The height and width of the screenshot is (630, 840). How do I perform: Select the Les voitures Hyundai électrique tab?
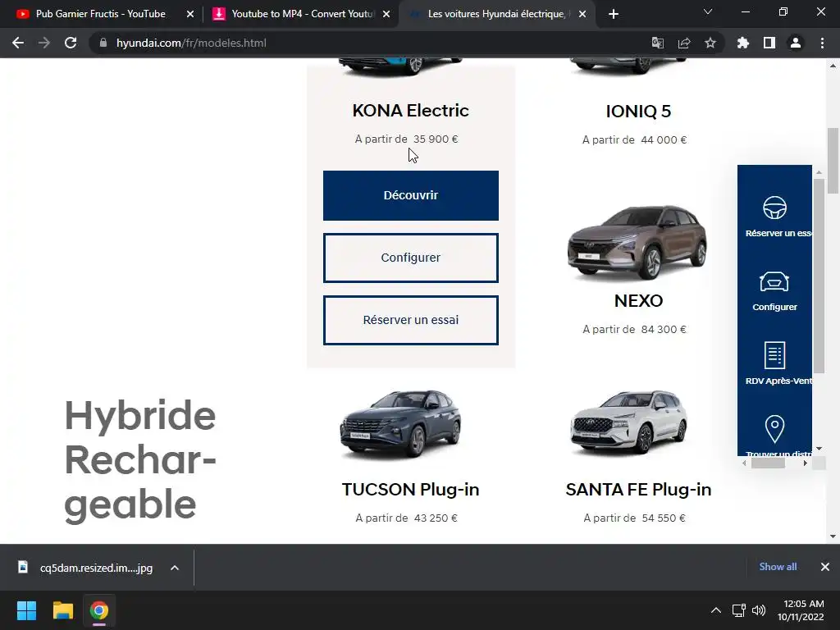[x=496, y=14]
